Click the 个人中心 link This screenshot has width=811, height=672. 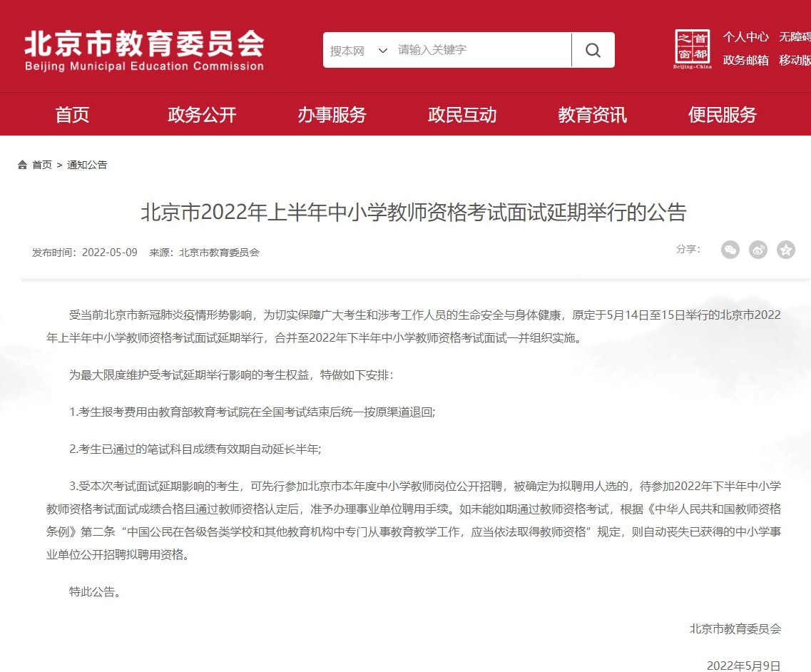[745, 37]
